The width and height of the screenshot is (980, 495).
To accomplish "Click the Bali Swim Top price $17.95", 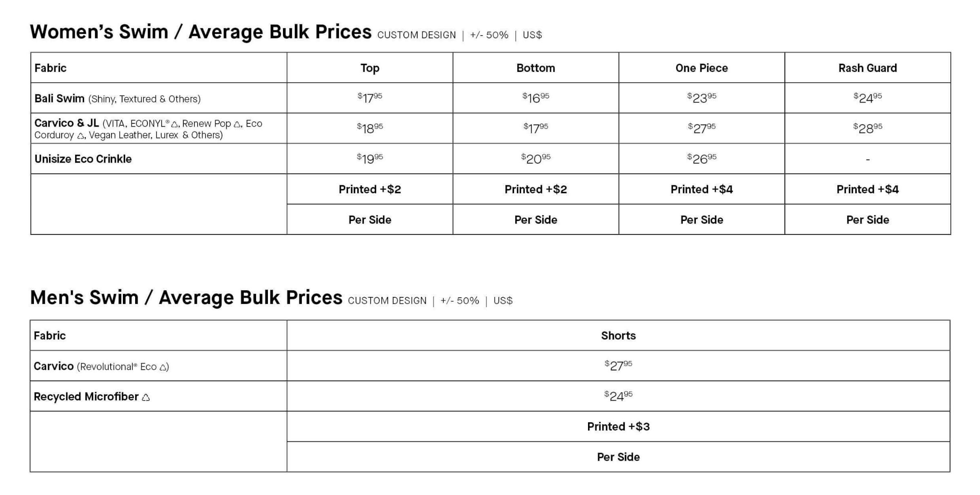I will pyautogui.click(x=370, y=98).
